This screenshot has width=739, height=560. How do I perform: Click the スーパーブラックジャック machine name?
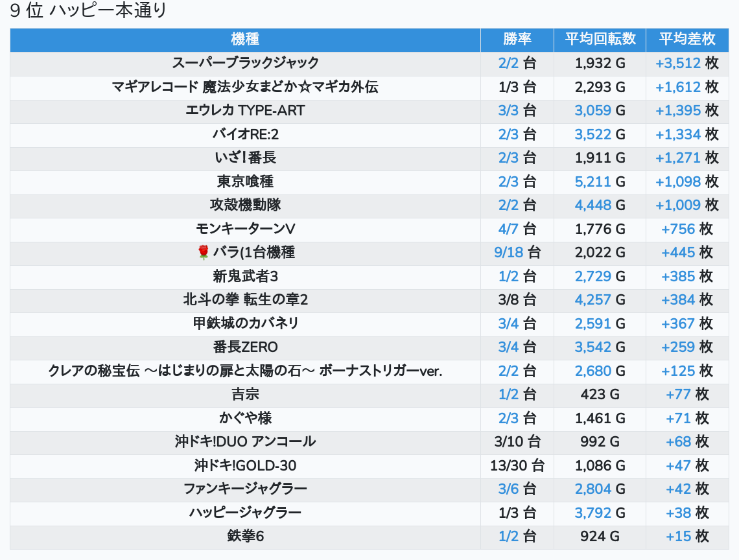pos(245,63)
